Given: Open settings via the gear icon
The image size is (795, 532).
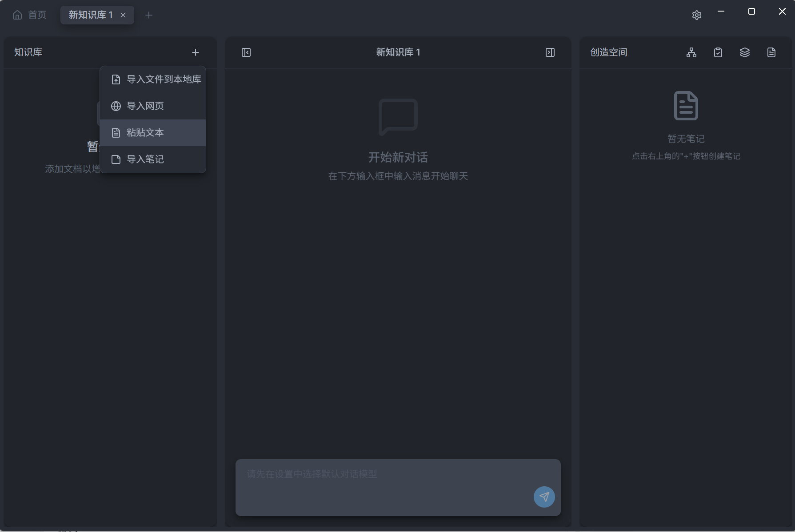Looking at the screenshot, I should [697, 15].
